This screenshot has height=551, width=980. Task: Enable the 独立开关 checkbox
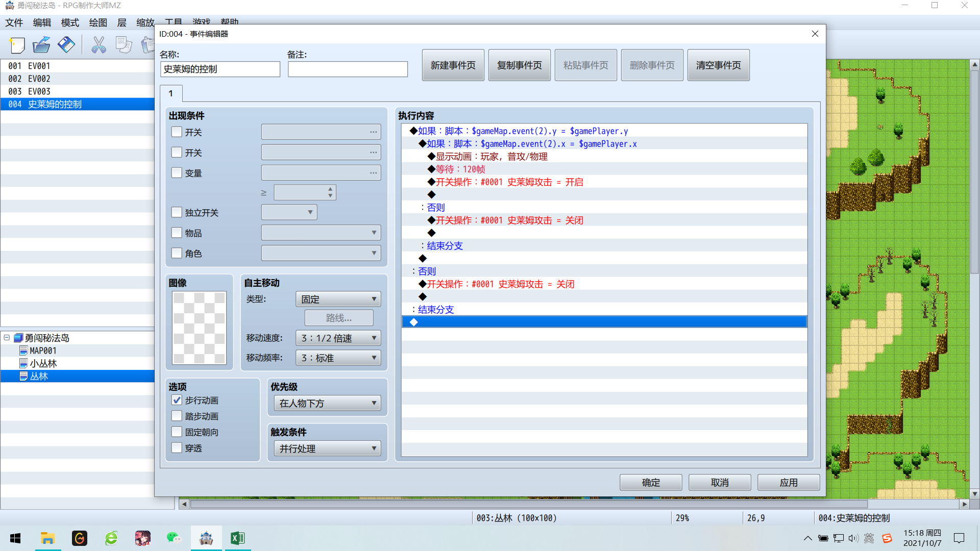click(x=177, y=212)
